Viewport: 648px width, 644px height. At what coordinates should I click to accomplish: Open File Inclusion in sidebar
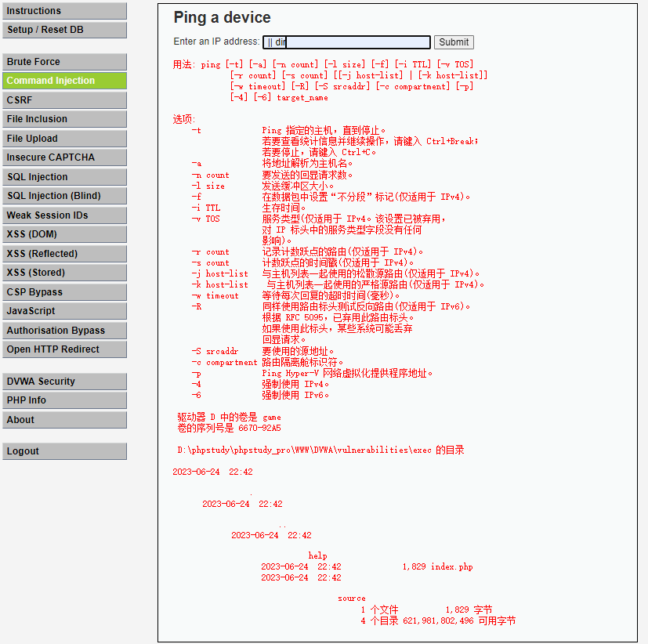point(64,119)
